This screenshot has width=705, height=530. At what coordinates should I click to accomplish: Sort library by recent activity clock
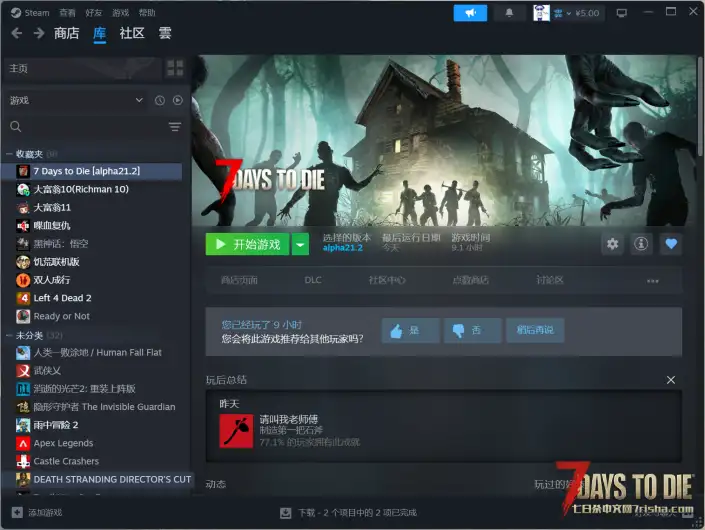tap(160, 101)
